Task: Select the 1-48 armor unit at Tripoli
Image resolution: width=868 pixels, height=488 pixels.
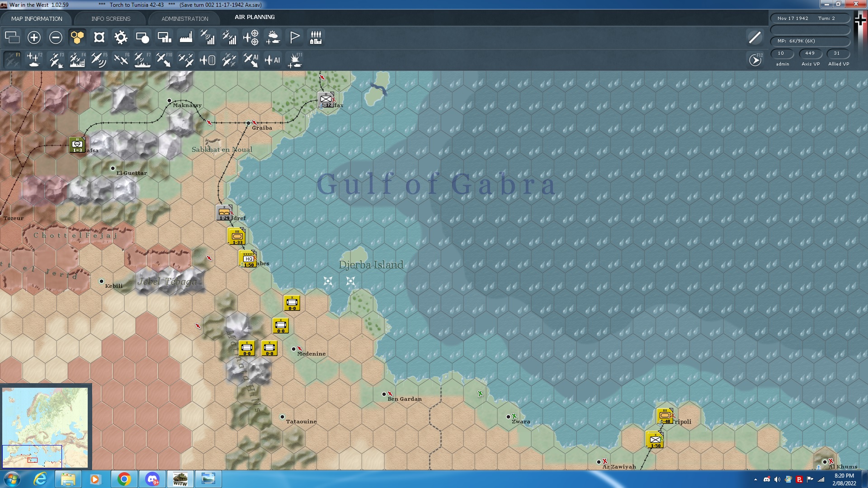Action: pos(665,416)
